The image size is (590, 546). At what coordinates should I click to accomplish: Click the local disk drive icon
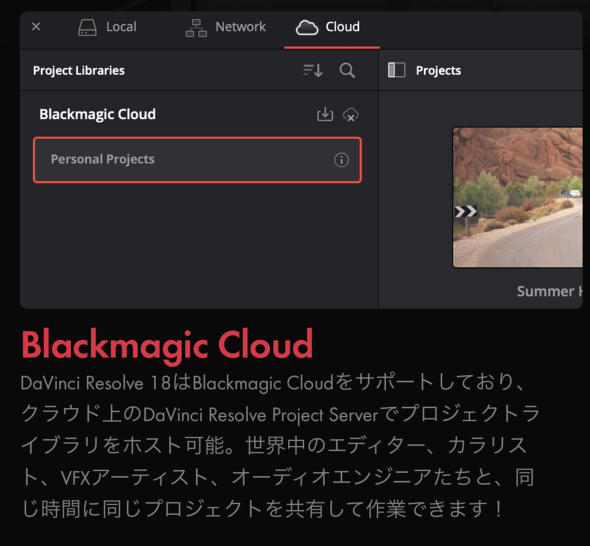point(87,27)
